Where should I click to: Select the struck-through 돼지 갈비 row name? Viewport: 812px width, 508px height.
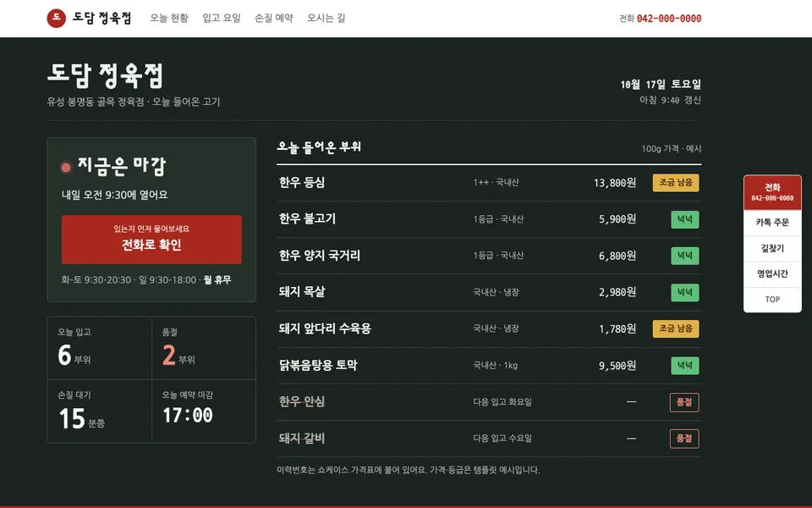pos(302,439)
